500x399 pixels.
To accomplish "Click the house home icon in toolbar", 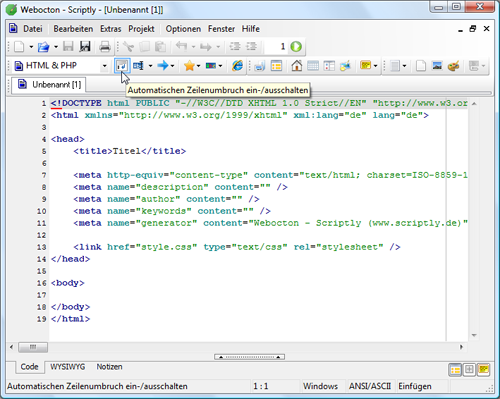I will (296, 66).
